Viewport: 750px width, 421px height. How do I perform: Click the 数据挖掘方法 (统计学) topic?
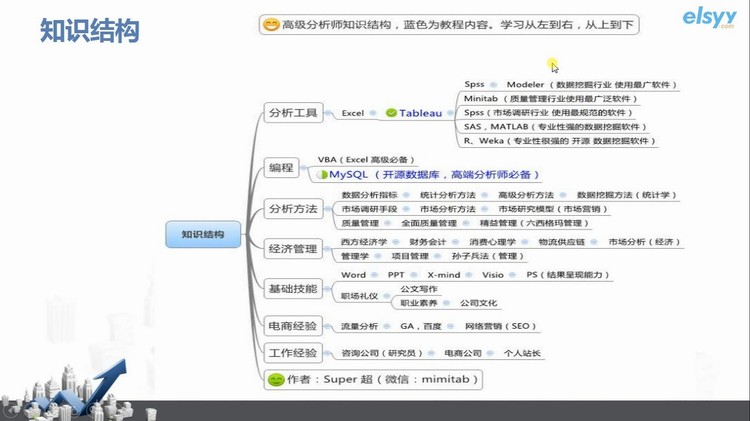point(626,195)
